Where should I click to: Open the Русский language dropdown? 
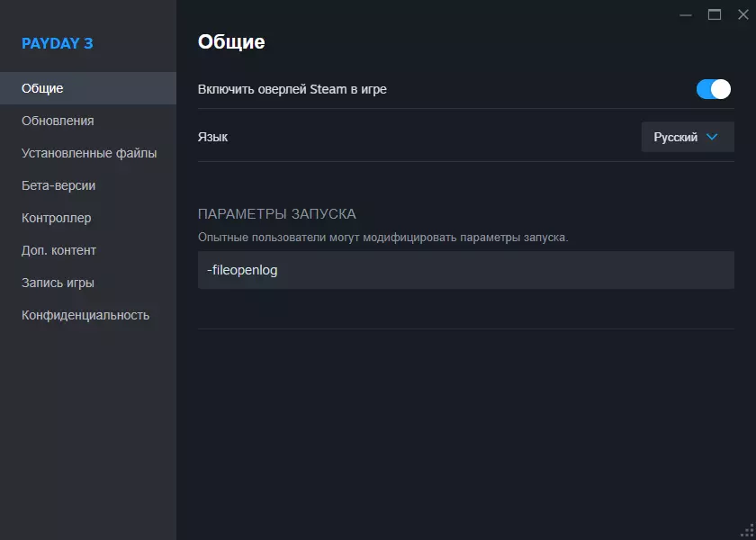point(688,138)
